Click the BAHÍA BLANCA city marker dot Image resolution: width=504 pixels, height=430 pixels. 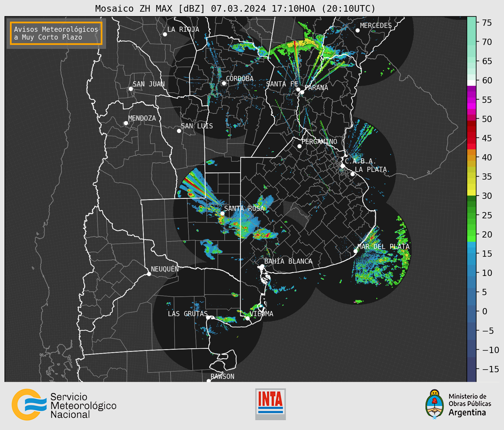pos(262,266)
